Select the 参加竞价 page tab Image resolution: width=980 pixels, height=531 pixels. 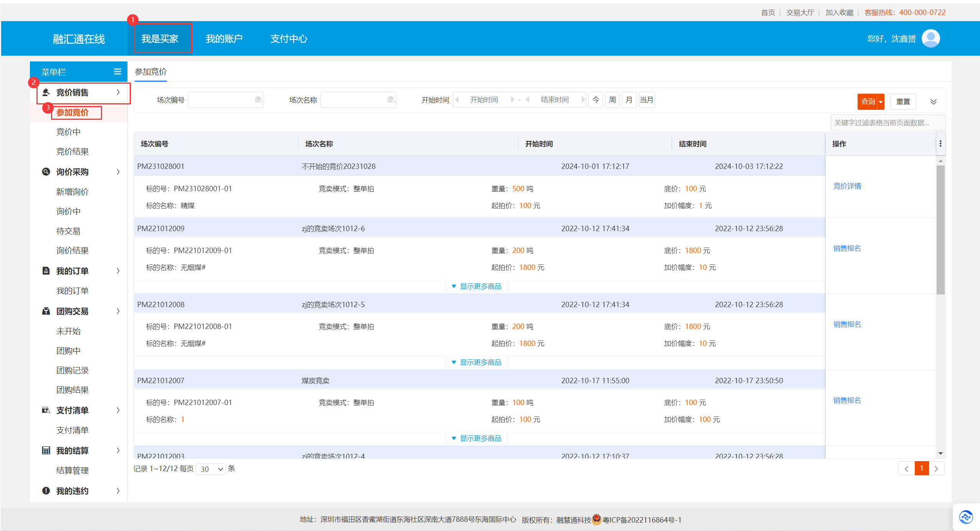[151, 72]
